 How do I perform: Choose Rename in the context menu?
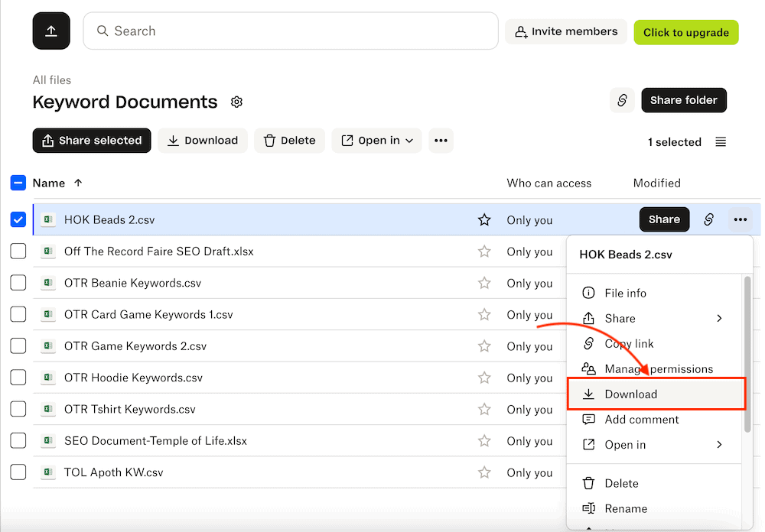(x=654, y=508)
